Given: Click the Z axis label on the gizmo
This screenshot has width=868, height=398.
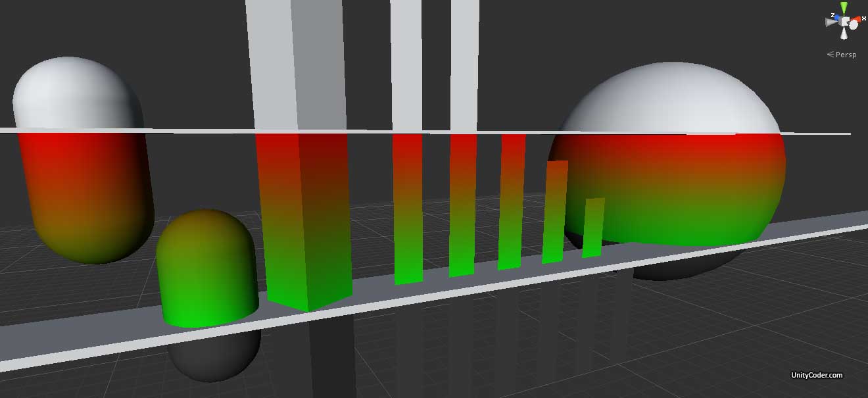Looking at the screenshot, I should point(832,14).
